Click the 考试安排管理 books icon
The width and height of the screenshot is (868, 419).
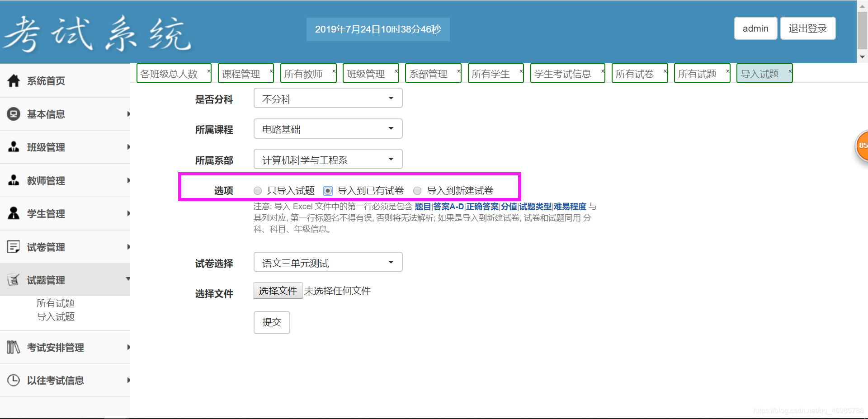click(14, 347)
